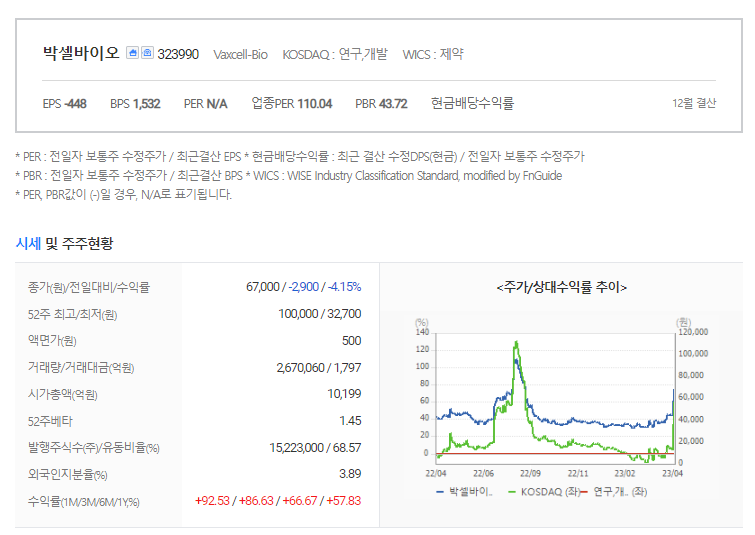Click the trading volume 2,670,060 / 1,797
Image resolution: width=755 pixels, height=535 pixels.
tap(319, 368)
